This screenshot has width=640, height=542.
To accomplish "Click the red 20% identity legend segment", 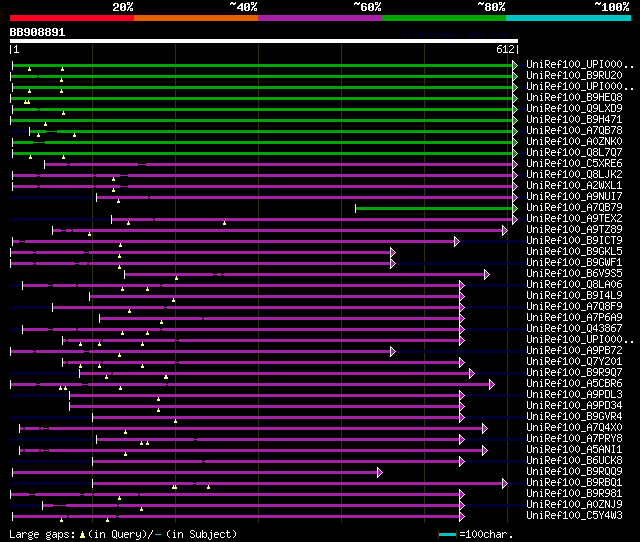I will coord(72,18).
